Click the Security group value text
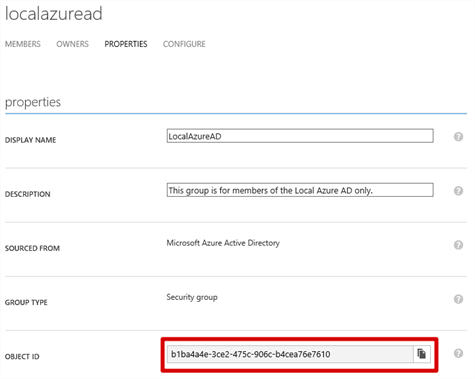 point(192,297)
